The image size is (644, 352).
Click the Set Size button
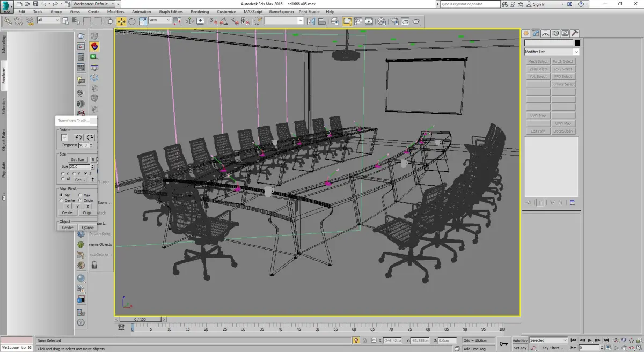click(x=77, y=159)
